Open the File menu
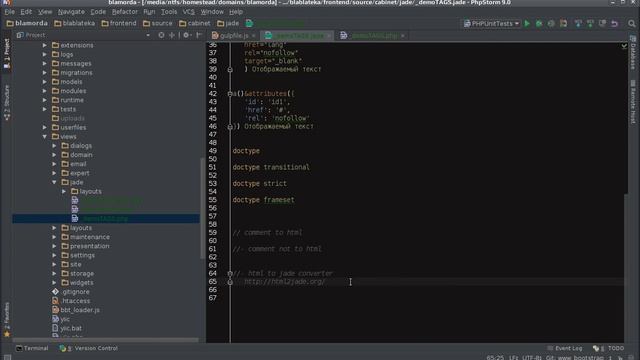The image size is (640, 360). pos(9,12)
